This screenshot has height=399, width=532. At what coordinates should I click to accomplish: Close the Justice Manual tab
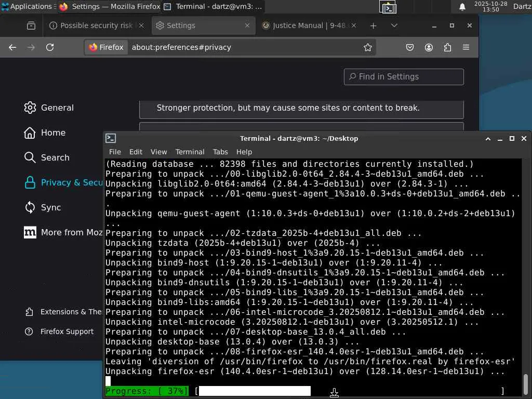[x=354, y=26]
